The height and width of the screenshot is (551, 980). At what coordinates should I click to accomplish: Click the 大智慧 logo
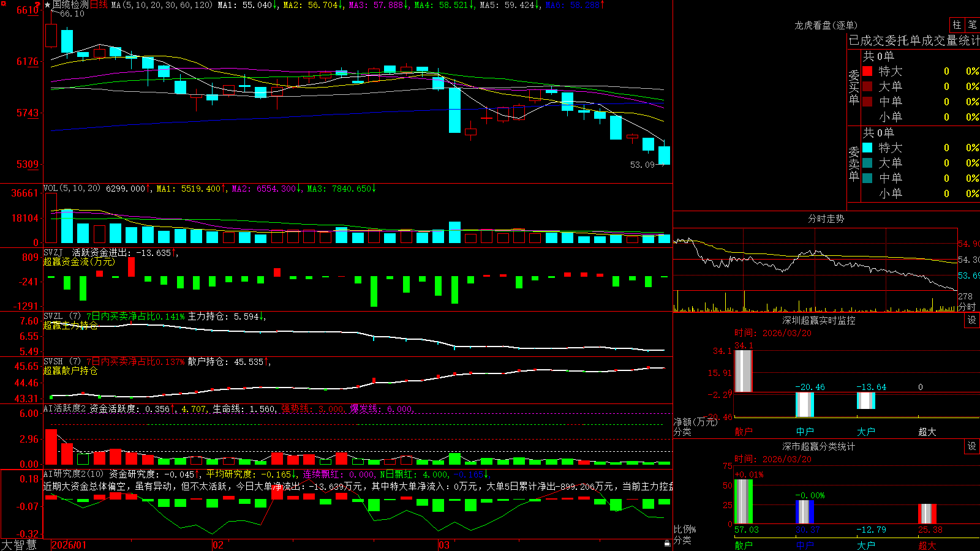[18, 545]
